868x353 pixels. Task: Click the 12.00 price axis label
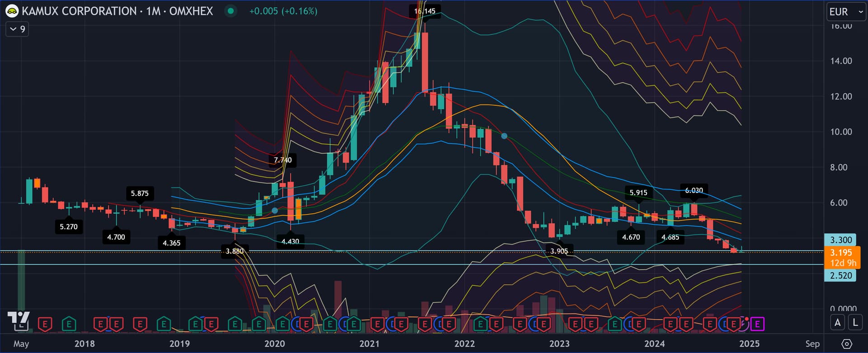click(x=841, y=96)
